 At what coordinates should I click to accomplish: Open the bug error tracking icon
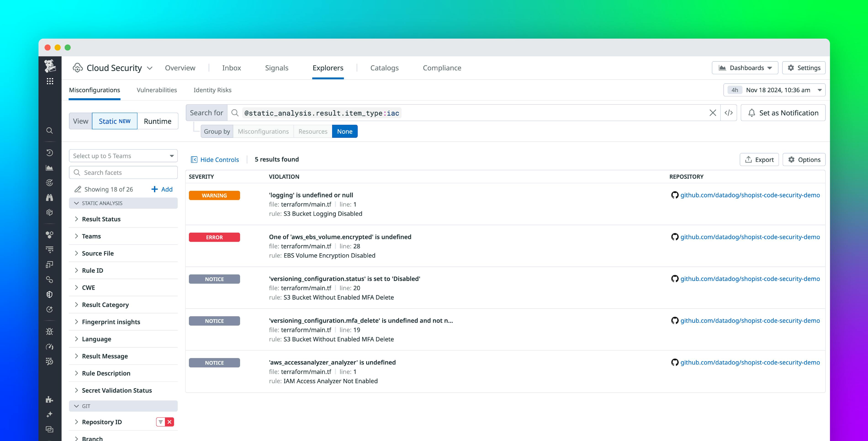click(50, 331)
